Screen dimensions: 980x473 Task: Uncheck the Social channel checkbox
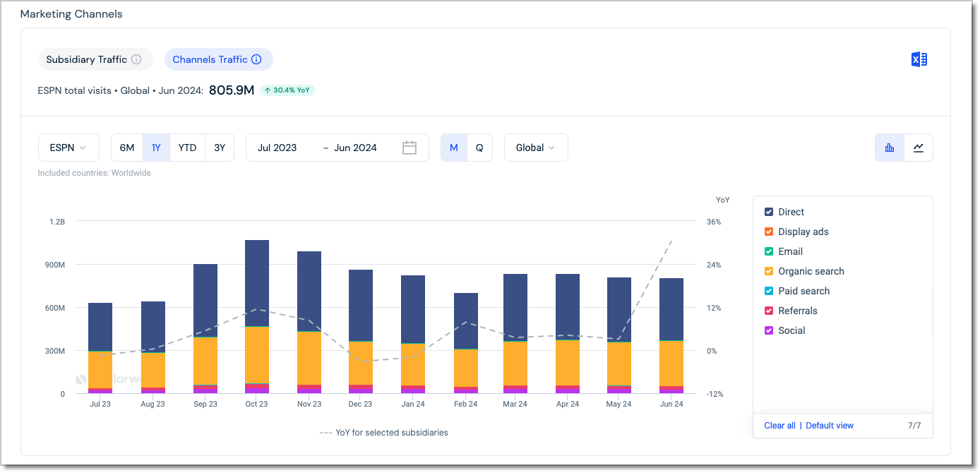coord(769,330)
